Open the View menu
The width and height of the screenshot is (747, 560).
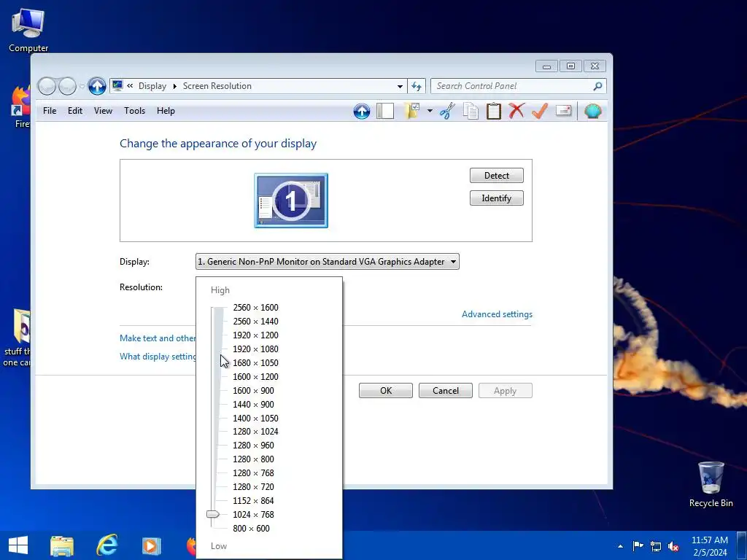tap(103, 111)
